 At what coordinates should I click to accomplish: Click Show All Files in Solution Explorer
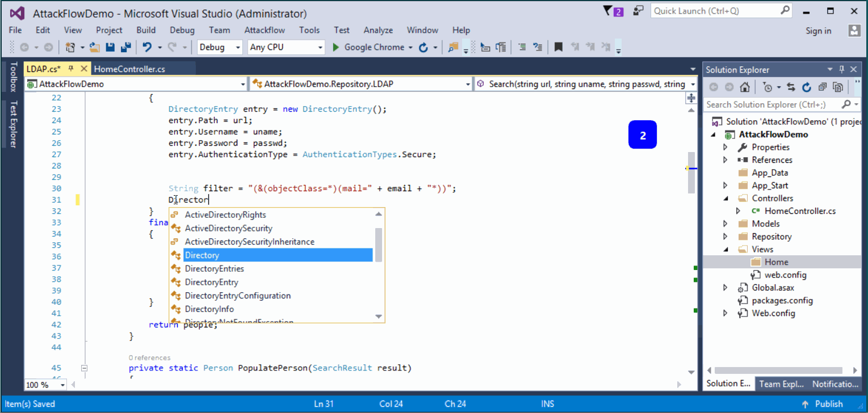(838, 87)
